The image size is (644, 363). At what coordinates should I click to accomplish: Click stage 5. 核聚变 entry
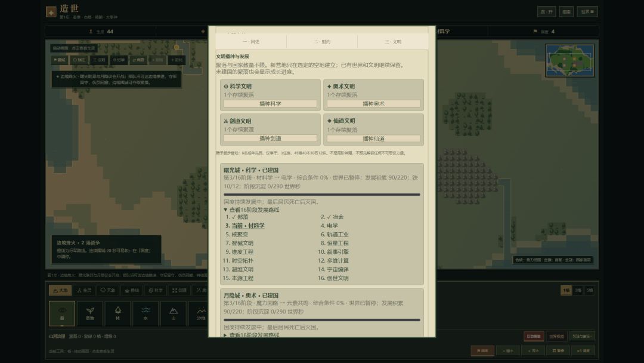coord(237,234)
